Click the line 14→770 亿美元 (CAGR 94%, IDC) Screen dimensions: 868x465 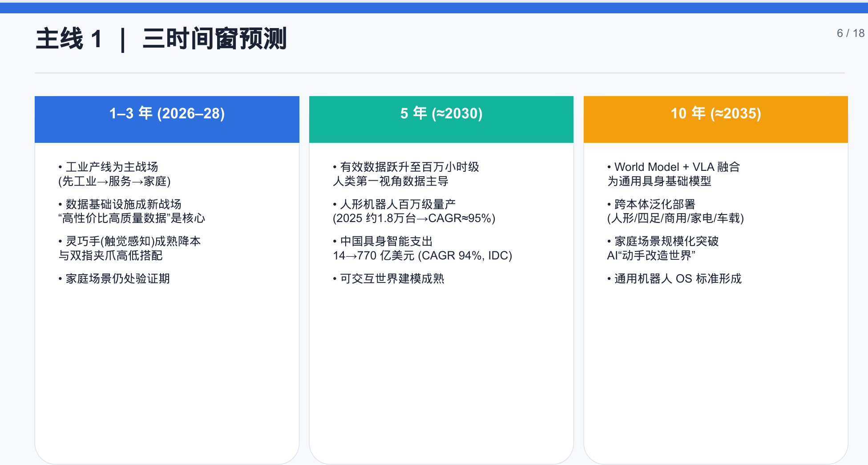[423, 255]
